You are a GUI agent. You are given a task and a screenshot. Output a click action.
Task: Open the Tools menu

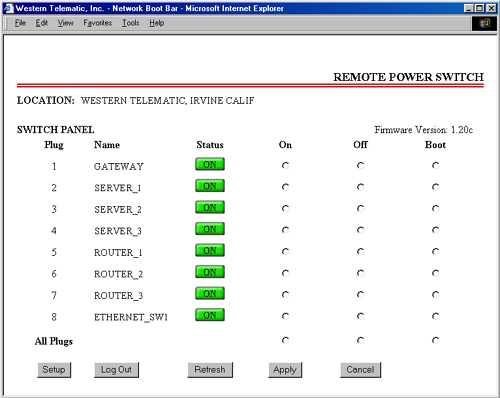coord(130,23)
